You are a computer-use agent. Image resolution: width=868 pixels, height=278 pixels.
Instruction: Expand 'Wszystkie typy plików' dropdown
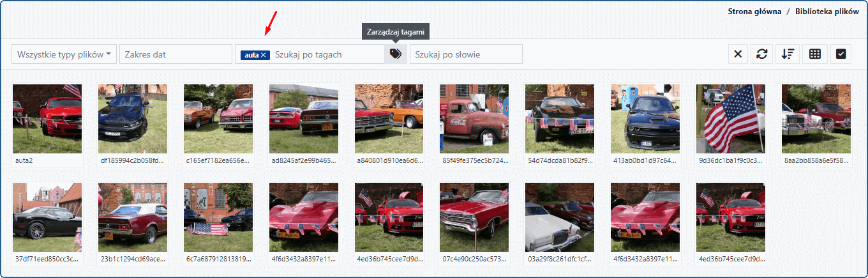point(64,54)
